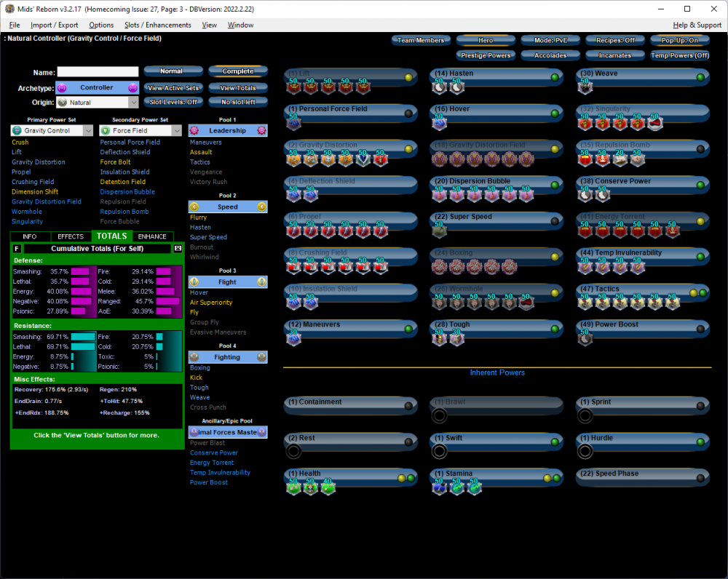
Task: Open the Import / Export menu
Action: [x=54, y=25]
